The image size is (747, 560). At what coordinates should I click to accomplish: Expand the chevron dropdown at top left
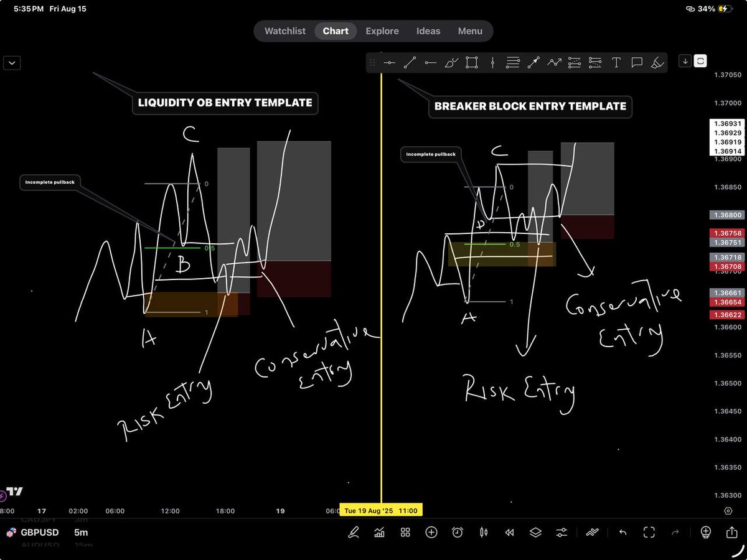[x=11, y=62]
